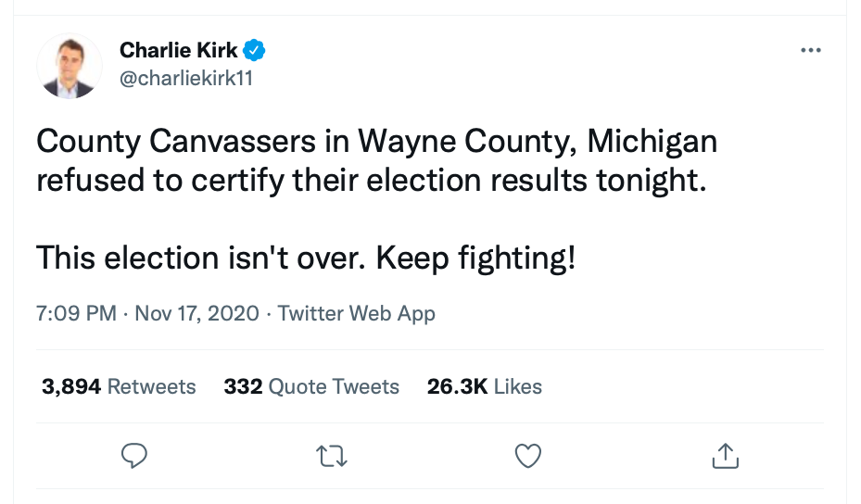Image resolution: width=861 pixels, height=504 pixels.
Task: View the 3,894 Retweets list
Action: point(119,386)
